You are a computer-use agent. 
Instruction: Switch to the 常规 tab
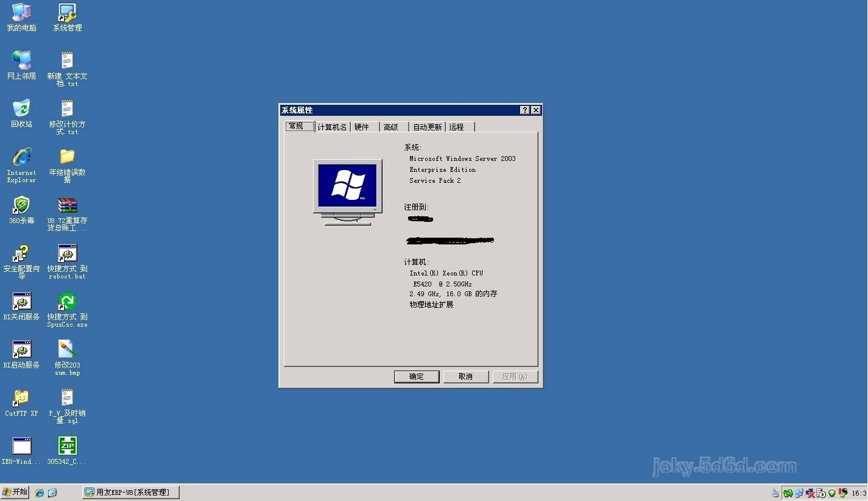tap(300, 126)
